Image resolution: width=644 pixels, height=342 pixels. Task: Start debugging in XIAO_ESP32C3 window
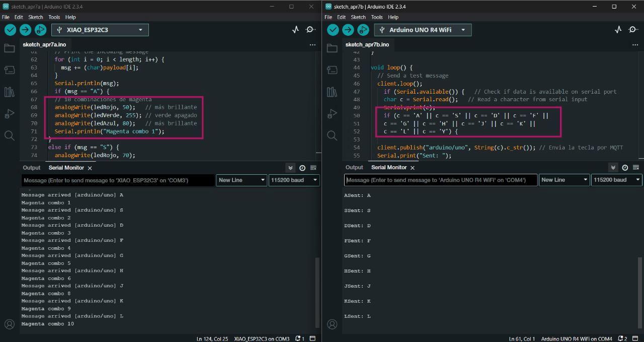click(x=40, y=30)
